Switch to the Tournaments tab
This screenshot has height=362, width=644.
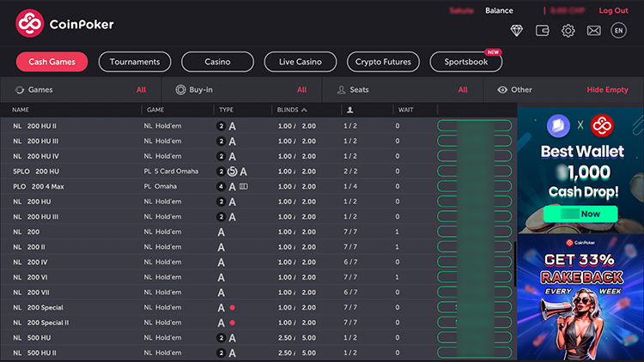[x=135, y=62]
